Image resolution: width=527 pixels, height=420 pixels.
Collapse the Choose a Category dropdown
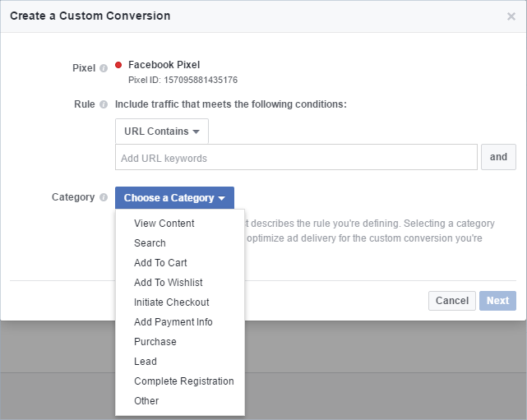[174, 198]
